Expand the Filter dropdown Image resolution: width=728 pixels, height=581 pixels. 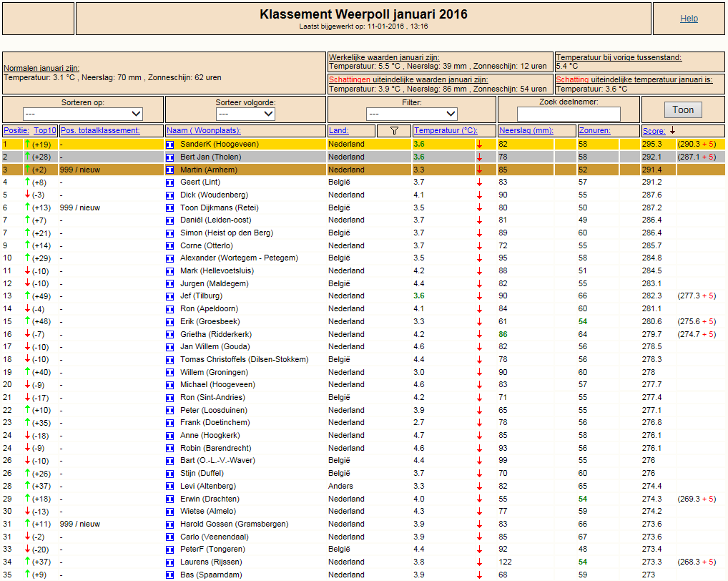coord(412,114)
